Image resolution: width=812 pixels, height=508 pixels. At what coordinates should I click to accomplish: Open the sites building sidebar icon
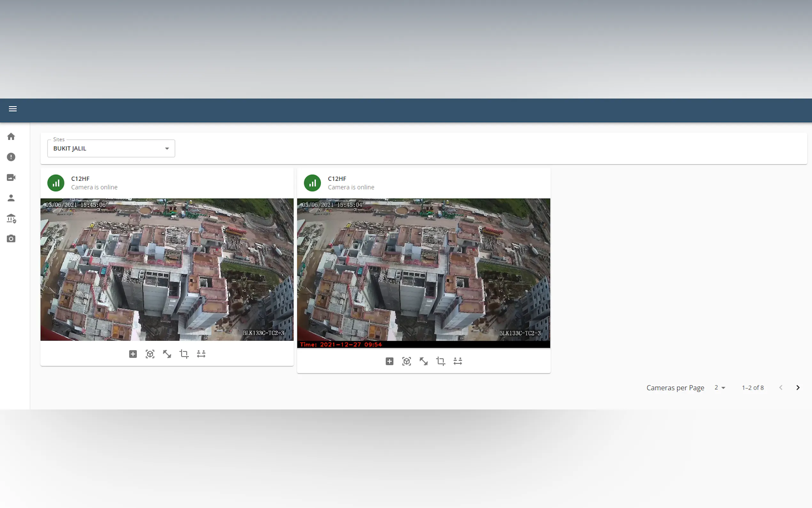11,219
